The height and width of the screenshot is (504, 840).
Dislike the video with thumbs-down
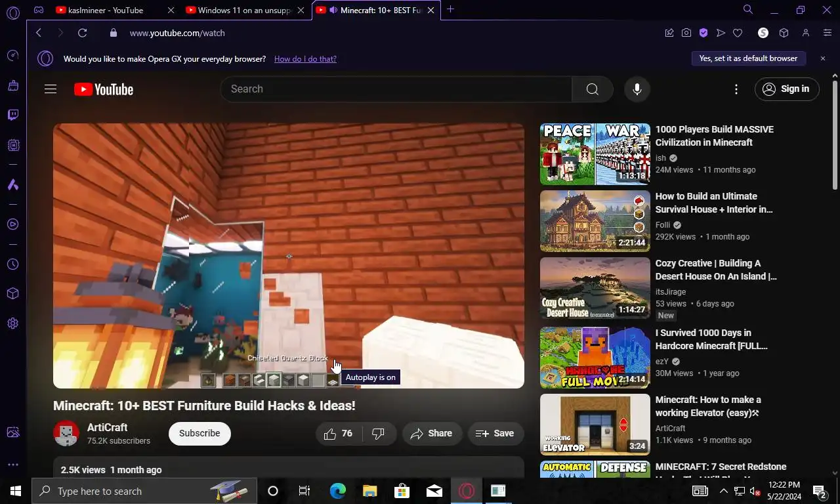click(x=379, y=433)
